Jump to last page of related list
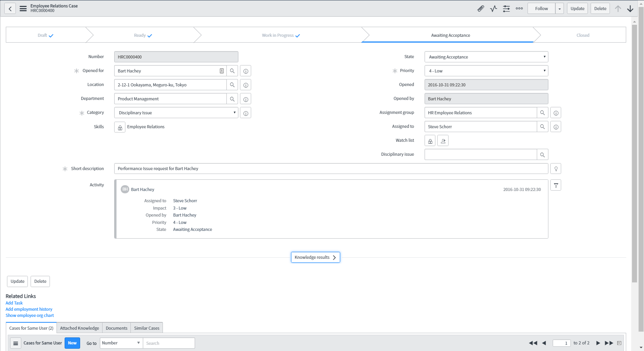Viewport: 644px width, 351px height. [609, 343]
